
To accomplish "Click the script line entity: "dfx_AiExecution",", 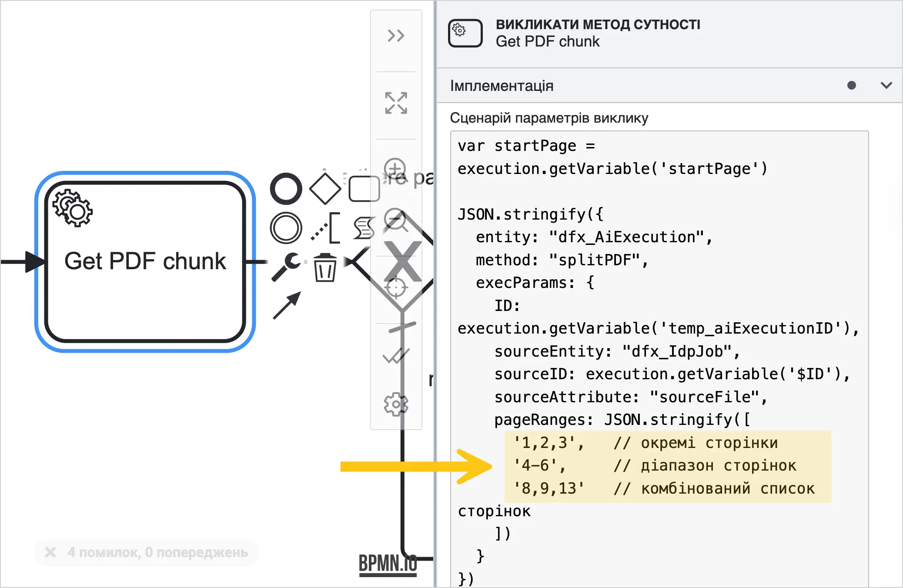I will tap(594, 237).
